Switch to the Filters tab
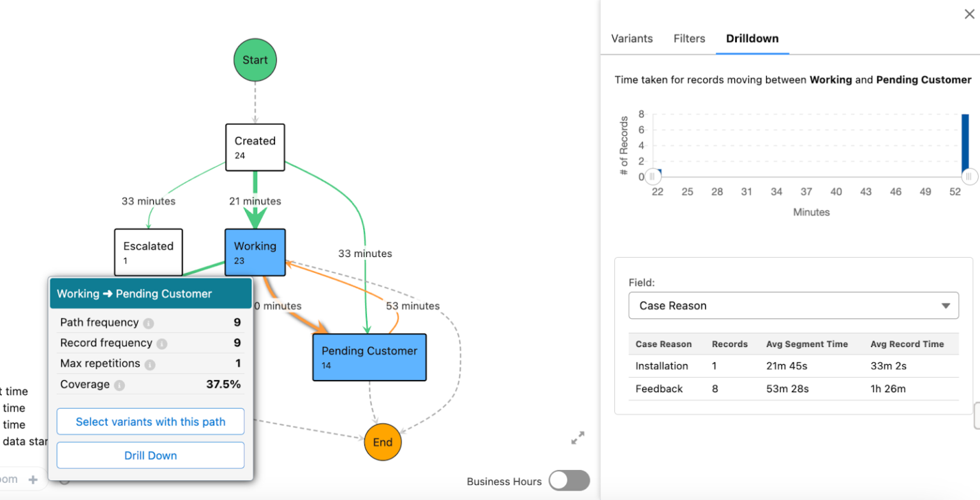The width and height of the screenshot is (980, 500). point(689,38)
